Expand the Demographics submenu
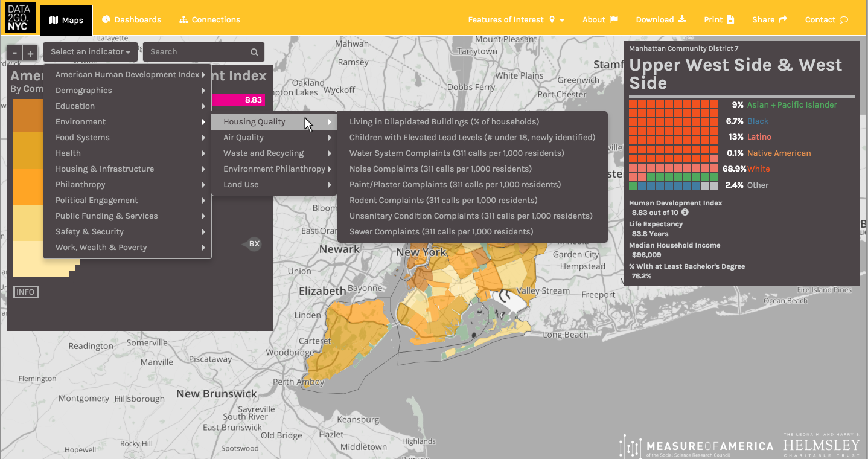 [127, 91]
